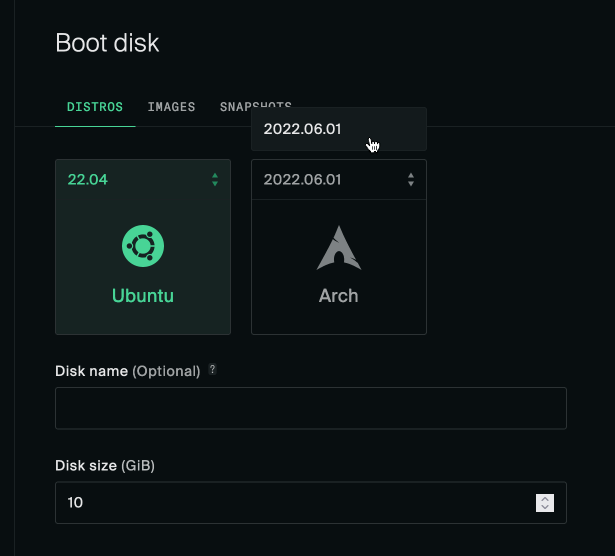Switch to the DISTROS tab
The height and width of the screenshot is (556, 615).
(x=95, y=107)
